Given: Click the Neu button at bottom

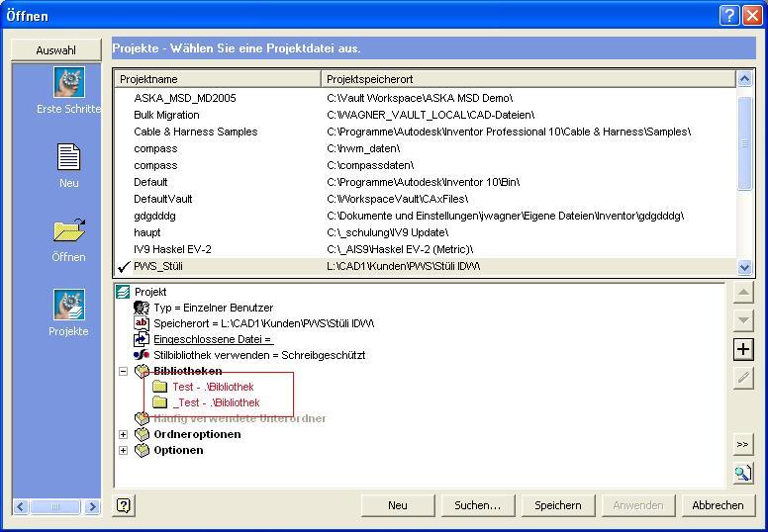Looking at the screenshot, I should tap(398, 505).
